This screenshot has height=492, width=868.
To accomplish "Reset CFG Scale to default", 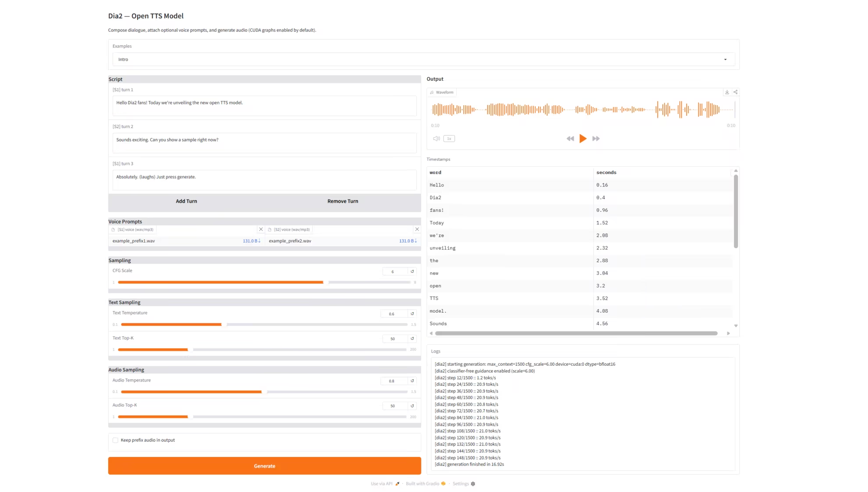I will (412, 271).
